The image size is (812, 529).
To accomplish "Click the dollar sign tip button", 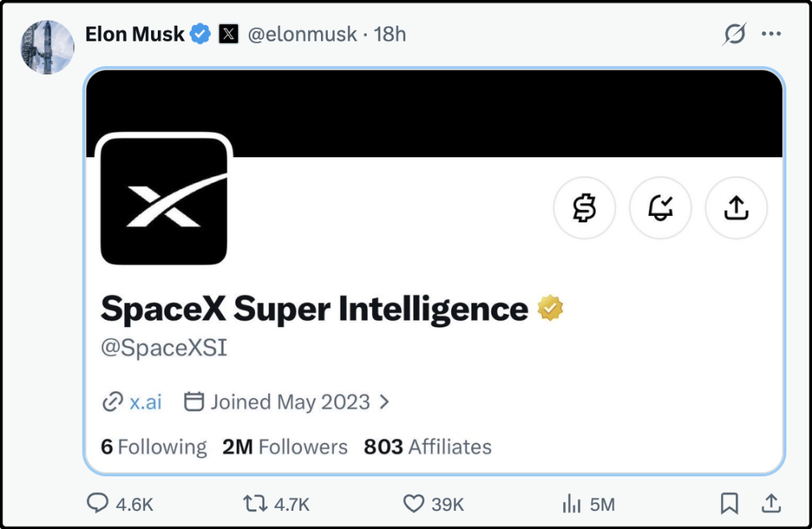I will (584, 208).
